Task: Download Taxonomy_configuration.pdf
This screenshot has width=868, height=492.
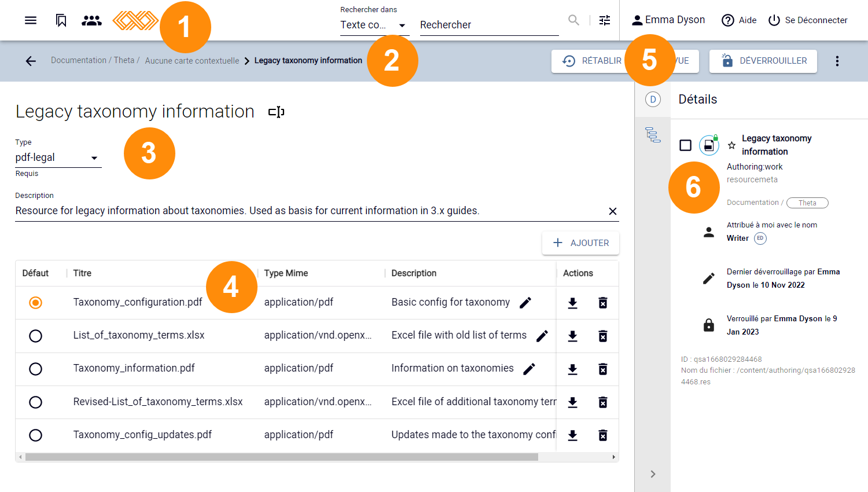Action: [572, 303]
